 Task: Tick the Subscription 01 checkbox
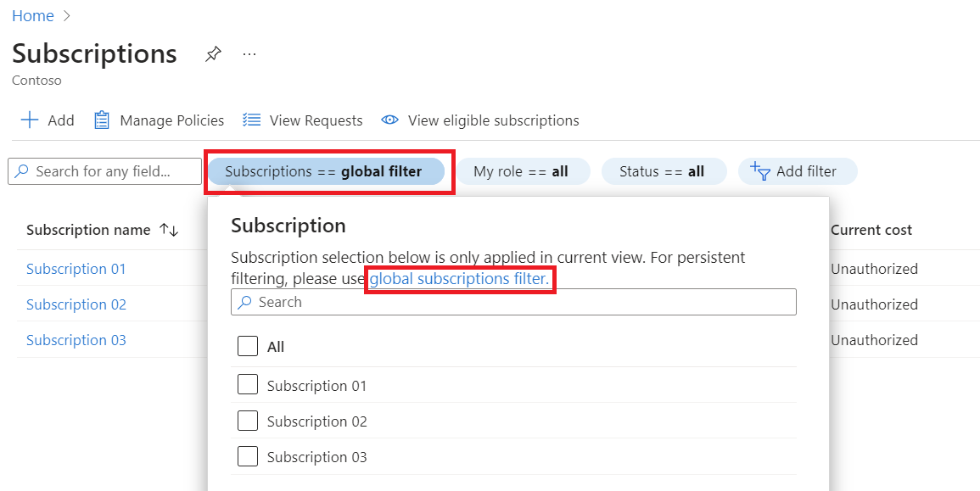(x=248, y=385)
